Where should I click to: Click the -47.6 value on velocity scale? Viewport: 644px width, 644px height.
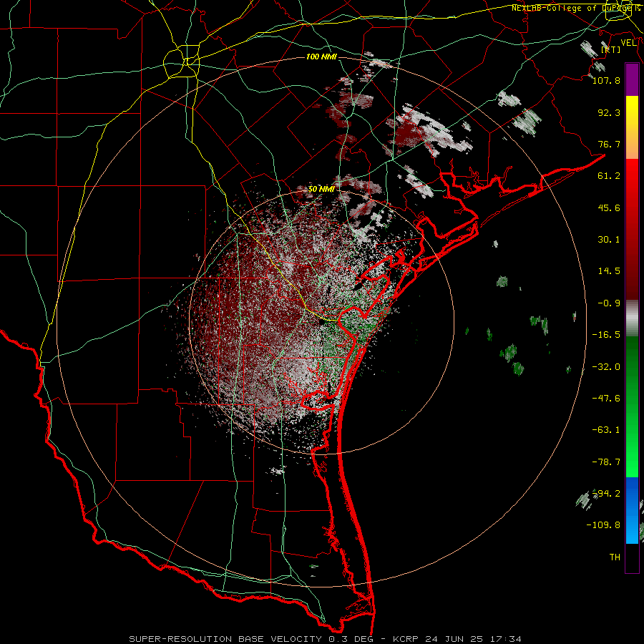pyautogui.click(x=606, y=398)
